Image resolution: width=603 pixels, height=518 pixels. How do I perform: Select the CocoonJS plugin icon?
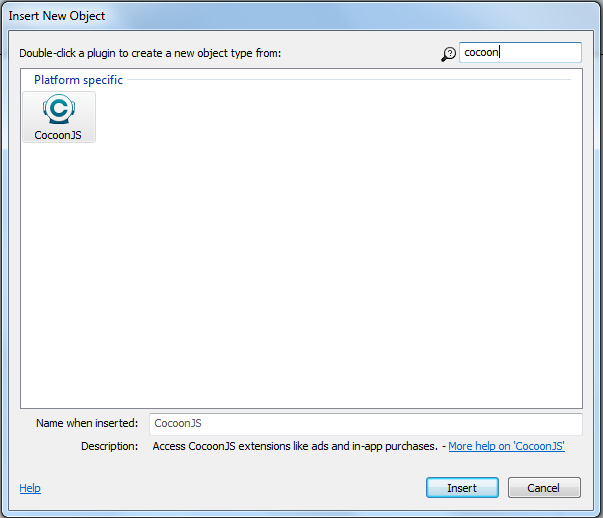coord(59,117)
